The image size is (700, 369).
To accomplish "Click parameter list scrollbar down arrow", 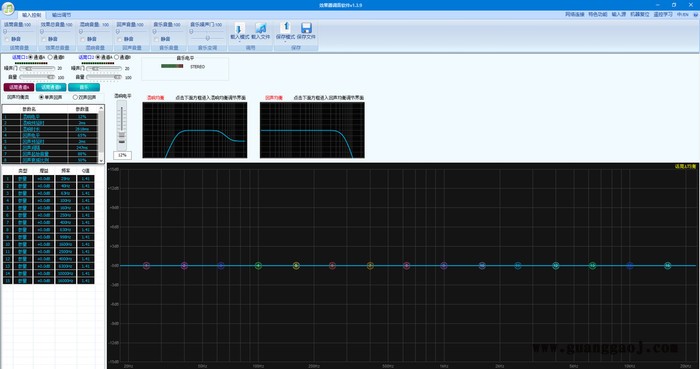I will click(101, 161).
